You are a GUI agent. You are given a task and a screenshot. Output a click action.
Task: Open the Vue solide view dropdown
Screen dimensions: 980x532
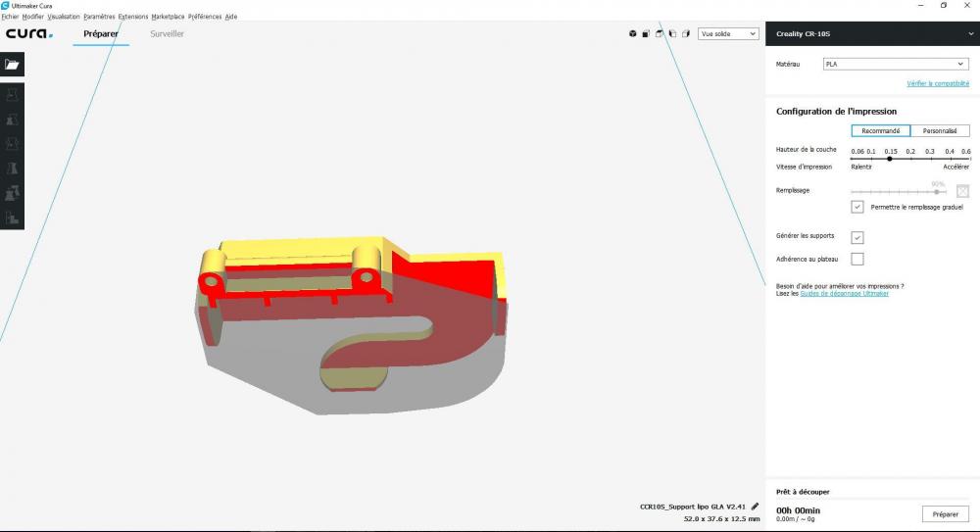(x=728, y=33)
